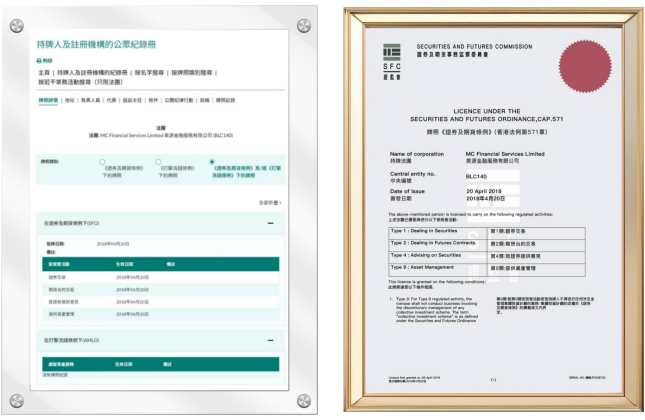Viewport: 645px width, 420px height.
Task: Click the date 20 April 2018 on the certificate
Action: (x=484, y=191)
